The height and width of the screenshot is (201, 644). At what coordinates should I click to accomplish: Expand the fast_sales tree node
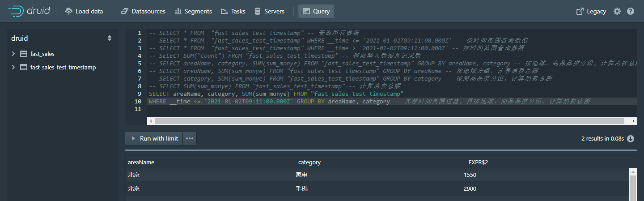click(x=13, y=54)
